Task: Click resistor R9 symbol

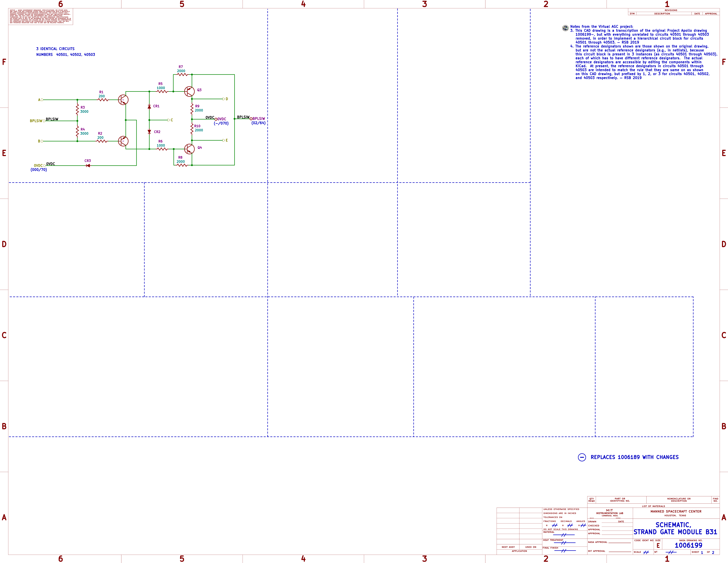Action: (x=192, y=109)
